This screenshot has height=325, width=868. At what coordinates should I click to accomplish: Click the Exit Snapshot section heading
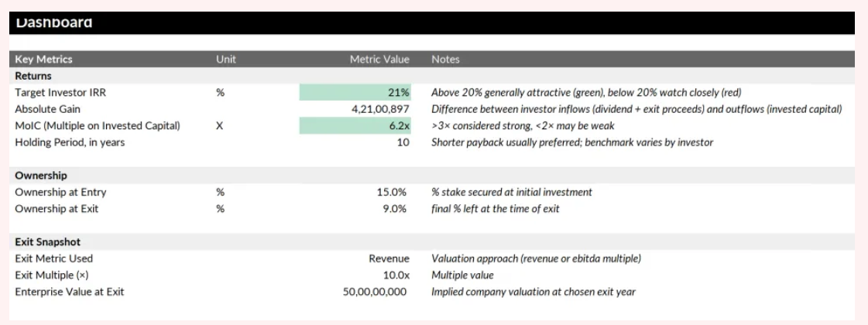pos(47,242)
